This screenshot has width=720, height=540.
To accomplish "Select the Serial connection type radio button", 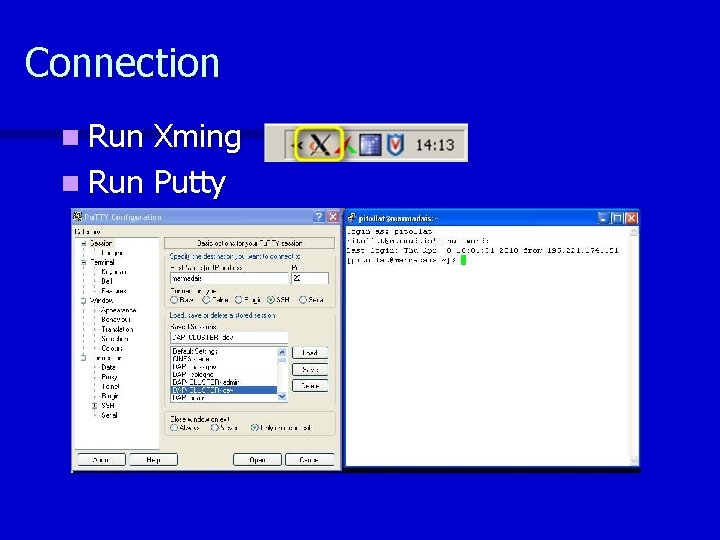I will [x=303, y=300].
